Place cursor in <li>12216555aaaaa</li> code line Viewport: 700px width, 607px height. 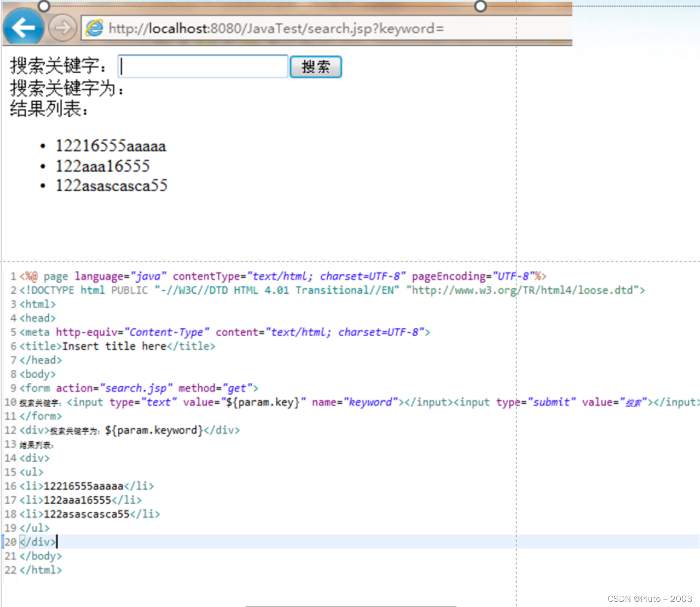(86, 486)
